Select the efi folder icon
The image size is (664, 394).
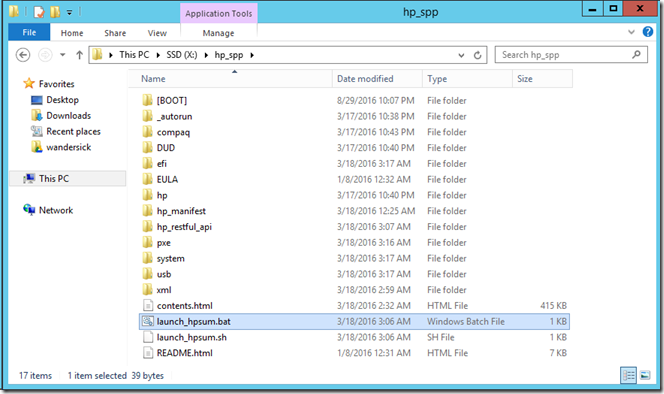147,163
